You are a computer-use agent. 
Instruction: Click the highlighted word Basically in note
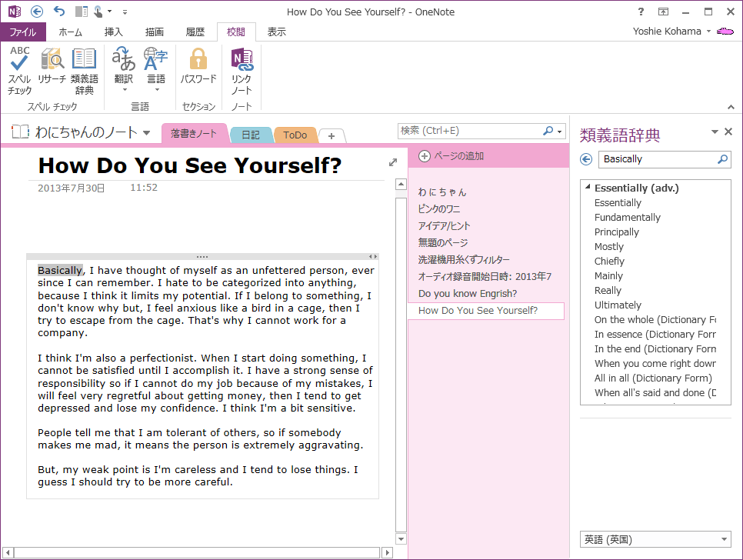(60, 270)
